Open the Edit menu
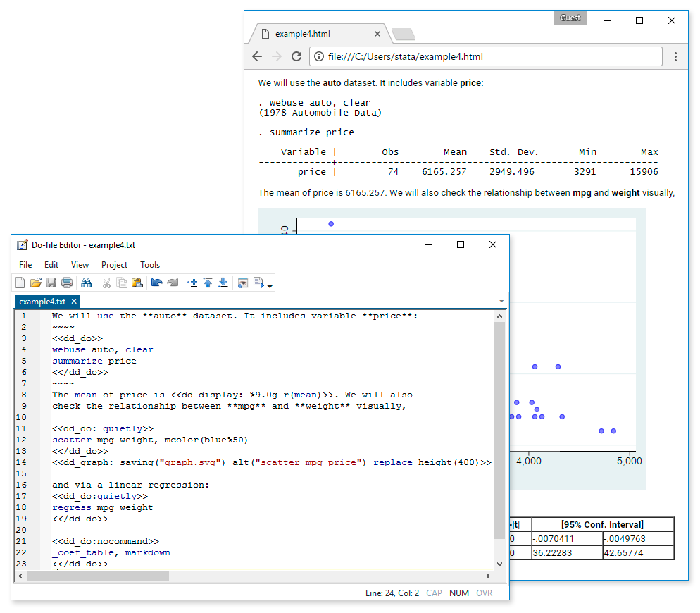Image resolution: width=700 pixels, height=613 pixels. coord(51,265)
